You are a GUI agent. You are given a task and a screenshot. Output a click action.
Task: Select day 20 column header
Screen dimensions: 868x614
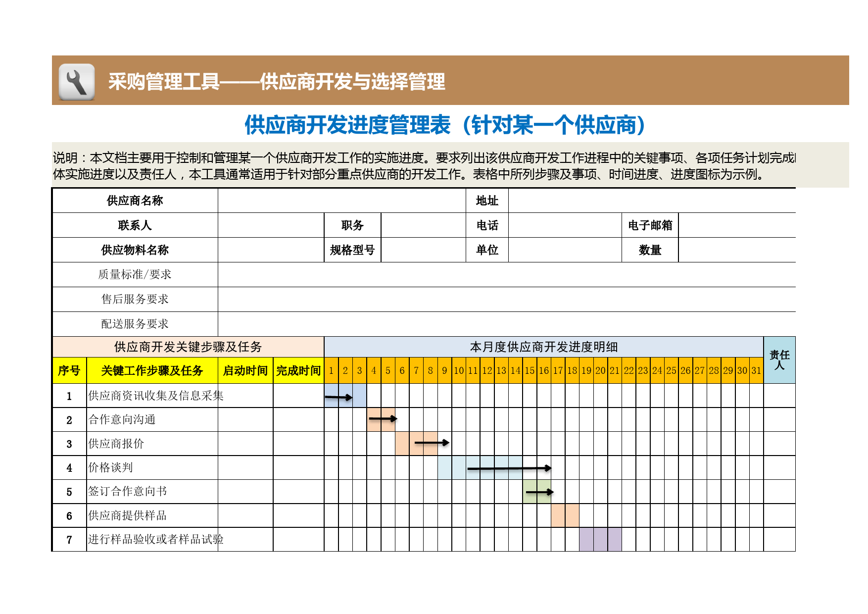coord(600,370)
